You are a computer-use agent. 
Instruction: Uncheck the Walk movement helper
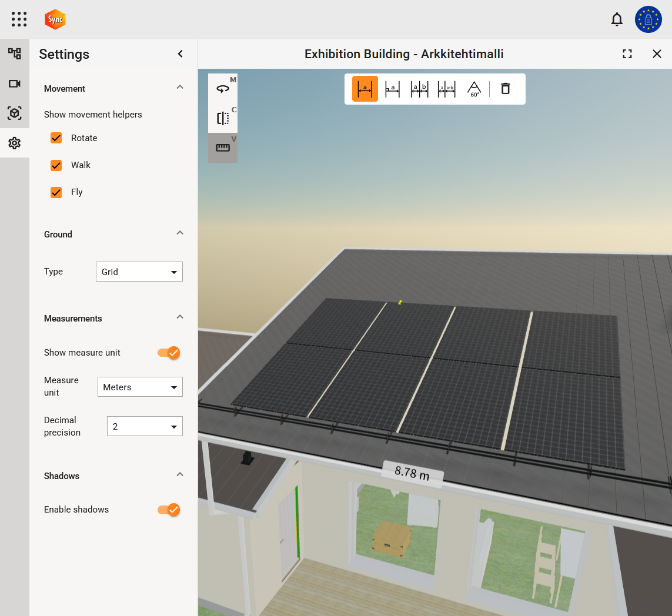click(x=56, y=165)
